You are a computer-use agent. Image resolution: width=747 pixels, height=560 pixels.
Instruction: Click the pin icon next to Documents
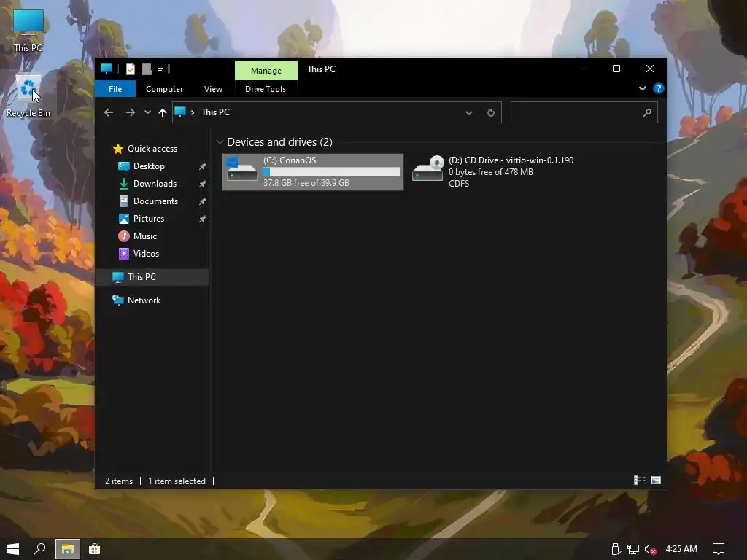[203, 201]
